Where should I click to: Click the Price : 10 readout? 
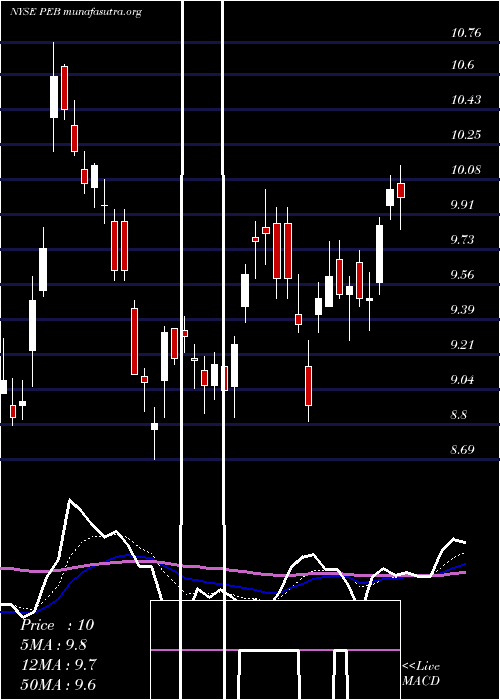pos(57,625)
